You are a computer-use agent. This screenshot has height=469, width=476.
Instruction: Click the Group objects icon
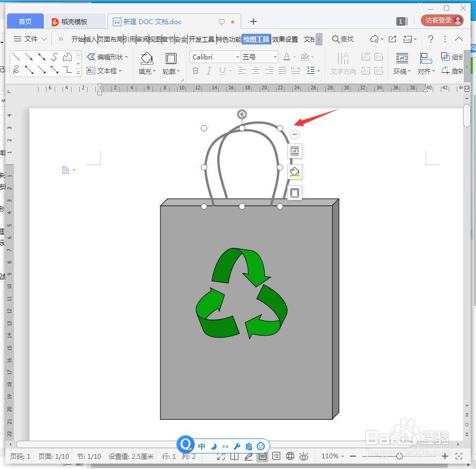click(x=446, y=57)
